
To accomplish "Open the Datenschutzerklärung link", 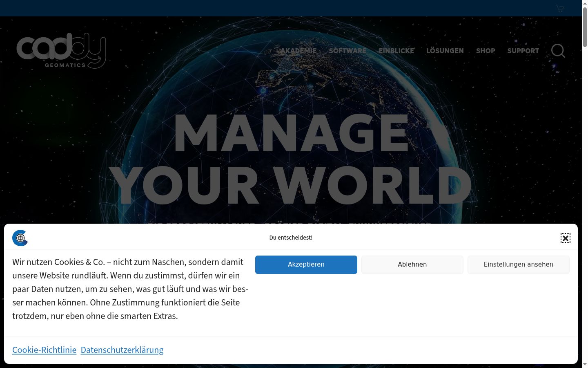I will pos(122,350).
